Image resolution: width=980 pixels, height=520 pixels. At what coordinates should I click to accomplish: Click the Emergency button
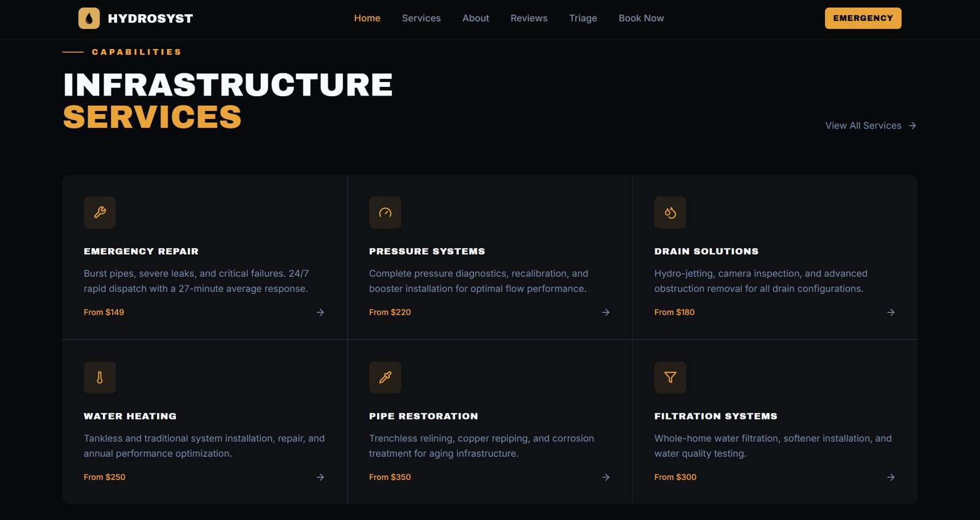[863, 18]
